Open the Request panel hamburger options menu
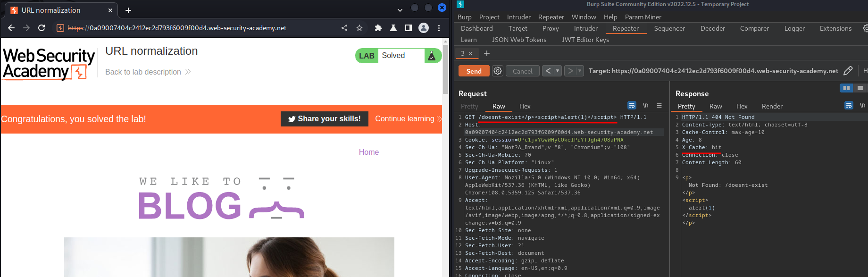The height and width of the screenshot is (277, 868). pos(659,105)
